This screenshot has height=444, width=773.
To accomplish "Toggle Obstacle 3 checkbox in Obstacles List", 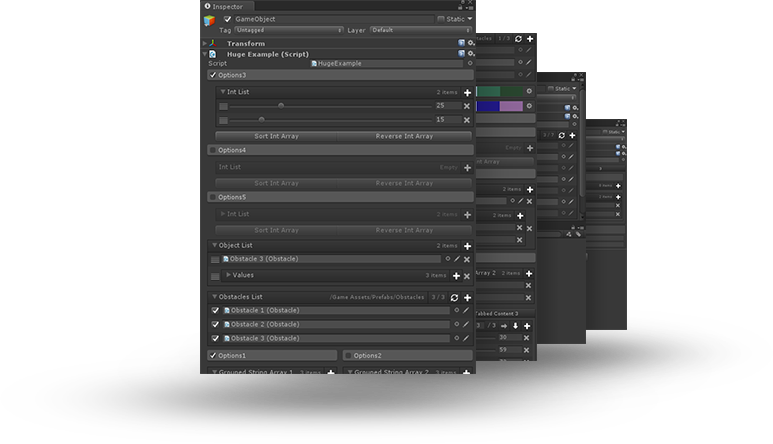I will click(x=215, y=339).
